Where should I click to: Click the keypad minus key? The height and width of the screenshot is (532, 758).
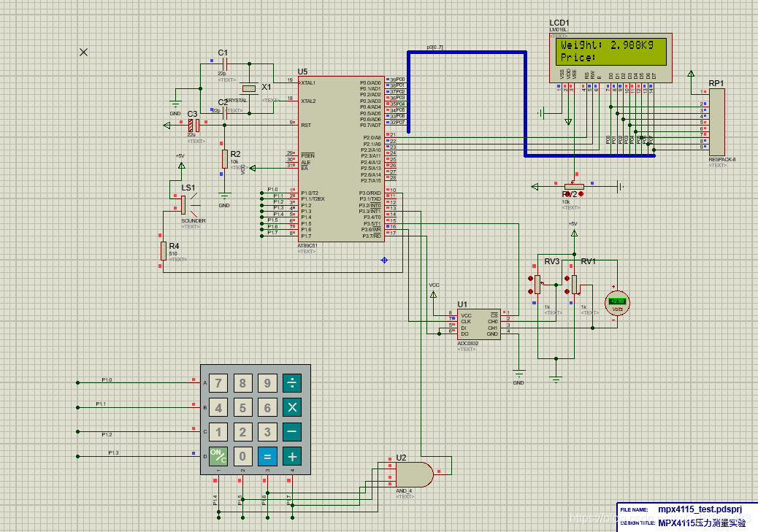[292, 431]
